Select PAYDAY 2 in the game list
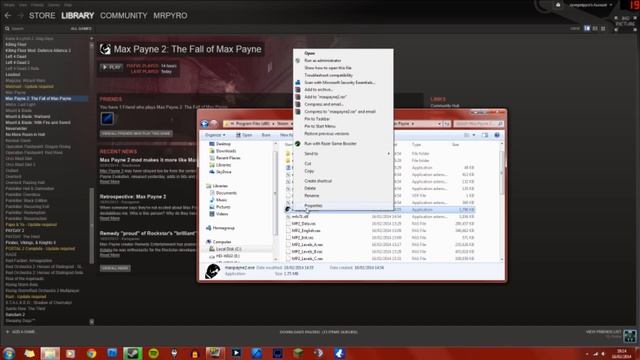 point(15,231)
